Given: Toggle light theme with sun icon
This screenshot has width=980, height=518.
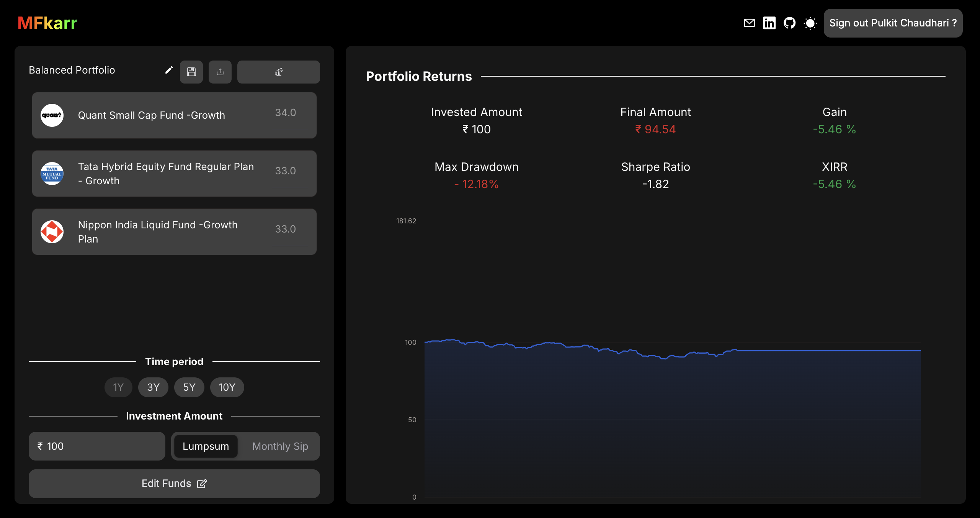Looking at the screenshot, I should click(810, 23).
